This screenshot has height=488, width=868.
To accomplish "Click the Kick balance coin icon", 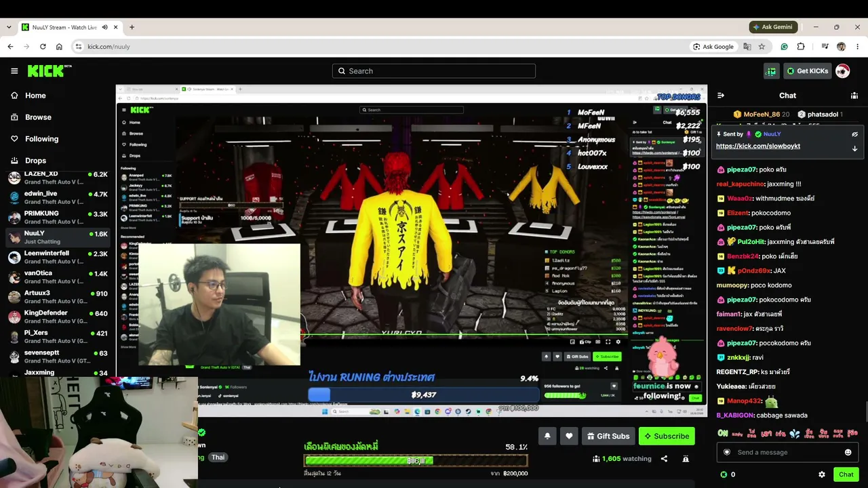I will pos(724,474).
